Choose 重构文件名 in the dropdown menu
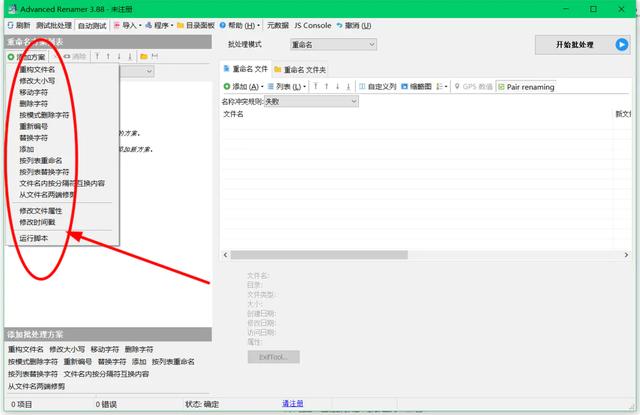This screenshot has height=415, width=640. (x=37, y=69)
